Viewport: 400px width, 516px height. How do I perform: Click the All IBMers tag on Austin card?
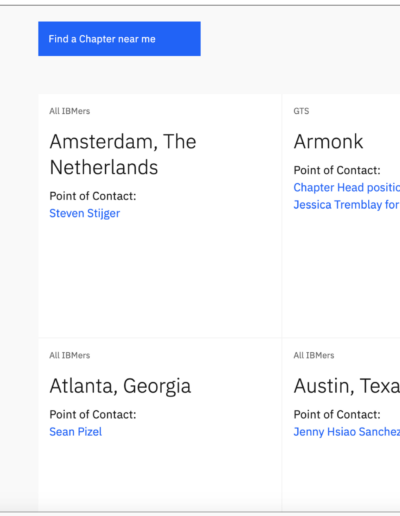314,355
